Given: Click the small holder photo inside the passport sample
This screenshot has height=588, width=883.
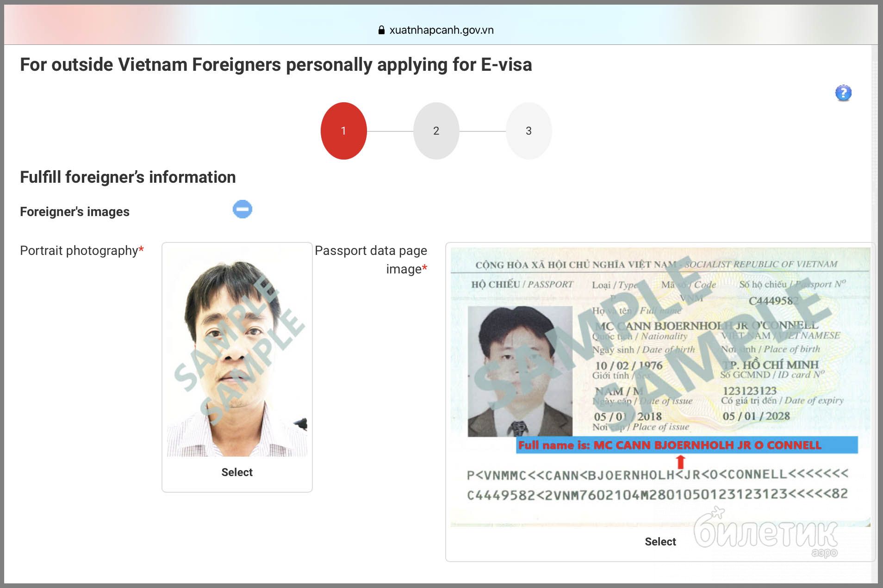Looking at the screenshot, I should point(520,371).
